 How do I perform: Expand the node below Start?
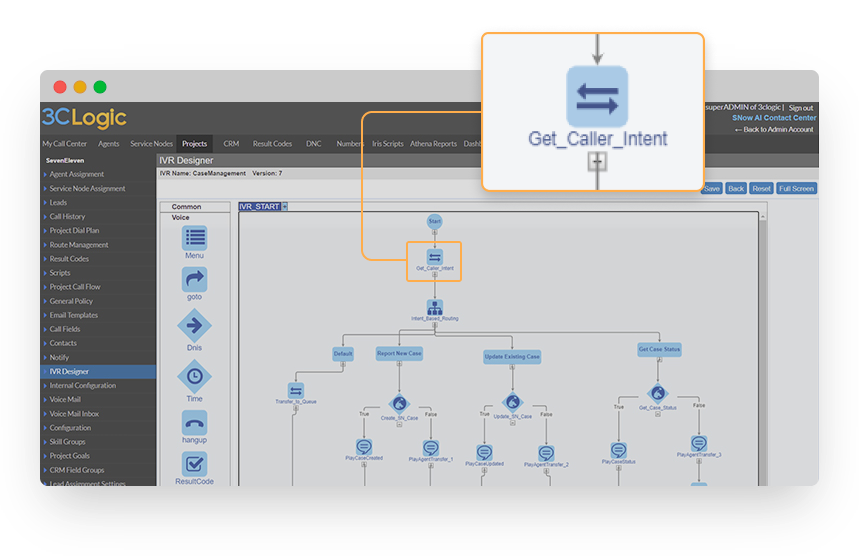click(434, 232)
